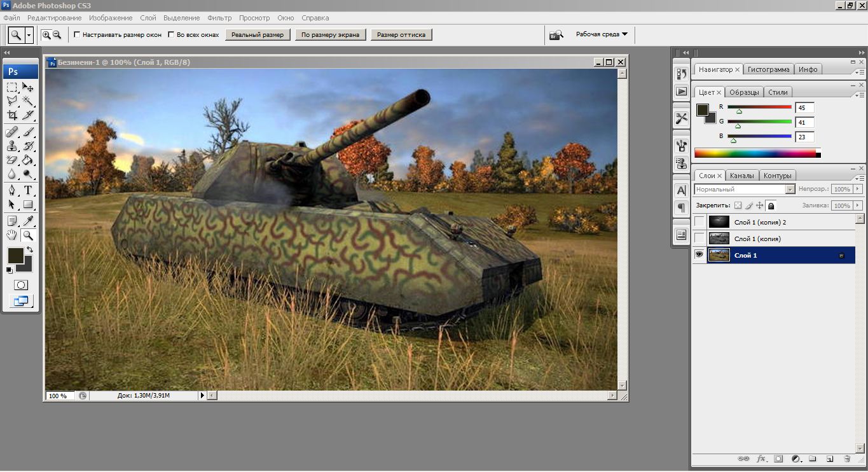Select the Healing Brush tool
868x472 pixels.
point(12,132)
